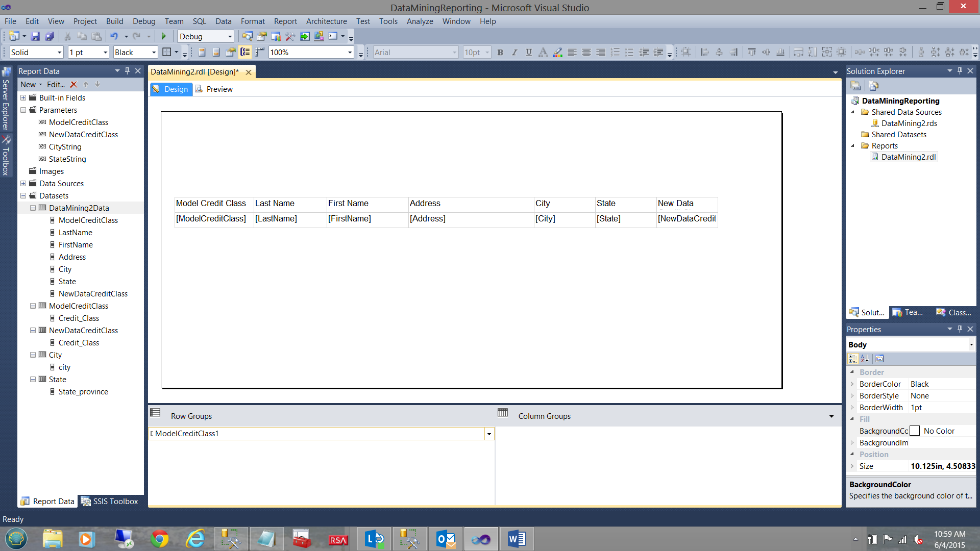Toggle auto-hide pin on Report Data panel
The image size is (980, 551).
point(128,71)
